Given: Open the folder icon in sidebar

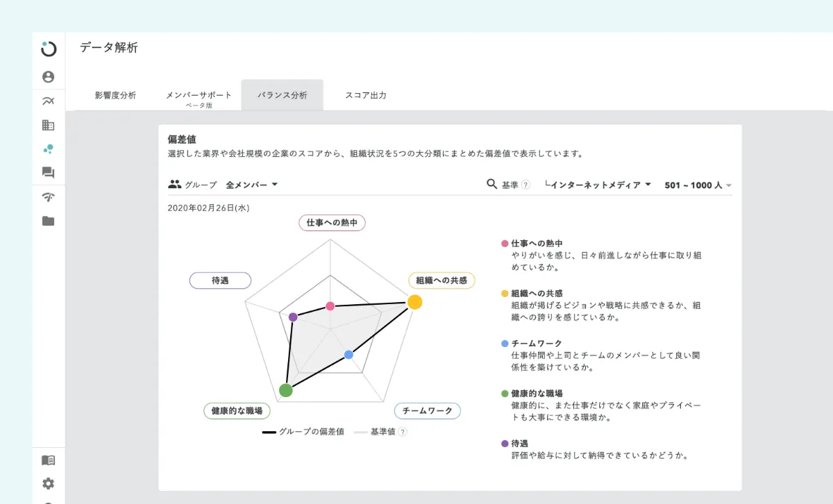Looking at the screenshot, I should (x=48, y=221).
